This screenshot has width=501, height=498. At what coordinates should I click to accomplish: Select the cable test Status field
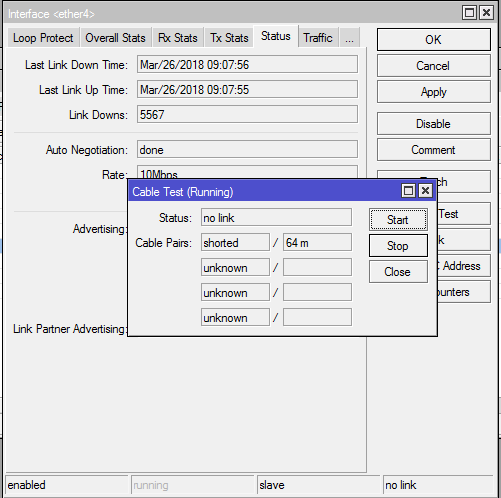[x=276, y=218]
